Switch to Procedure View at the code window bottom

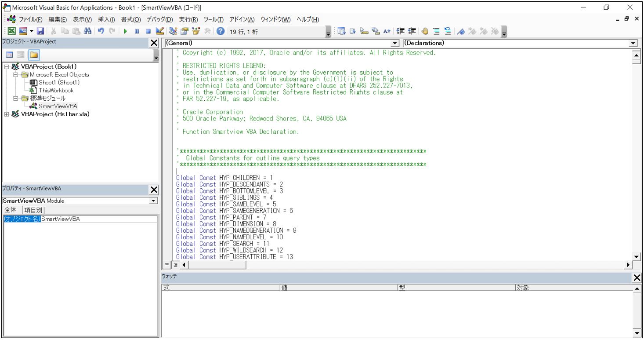pyautogui.click(x=167, y=265)
